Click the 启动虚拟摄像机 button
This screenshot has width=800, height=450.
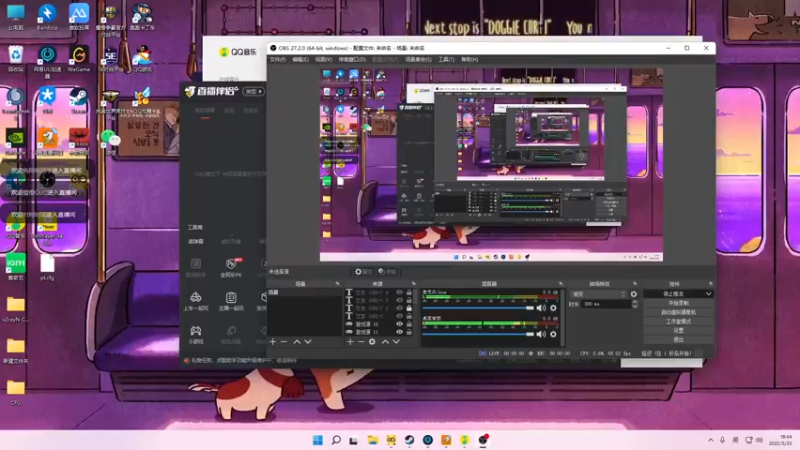pos(678,312)
